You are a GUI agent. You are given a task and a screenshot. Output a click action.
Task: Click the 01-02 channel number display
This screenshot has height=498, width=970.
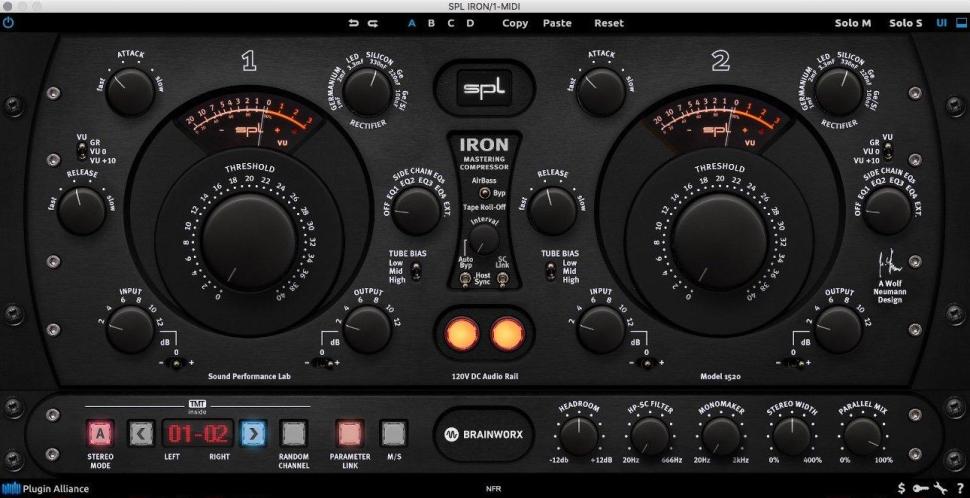(x=198, y=434)
